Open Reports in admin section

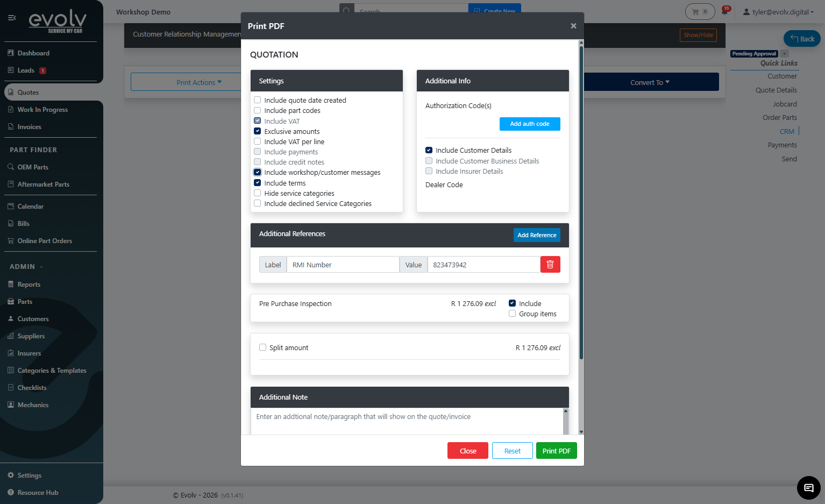point(29,285)
